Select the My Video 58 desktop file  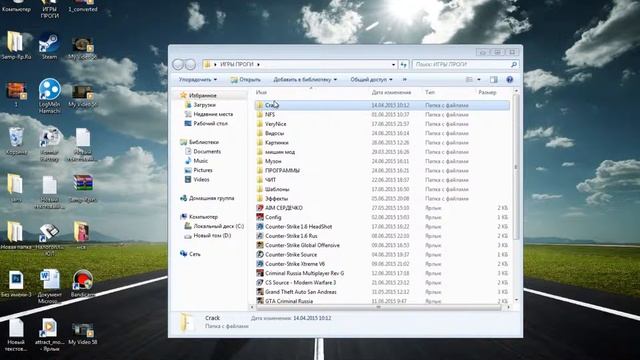(x=83, y=333)
